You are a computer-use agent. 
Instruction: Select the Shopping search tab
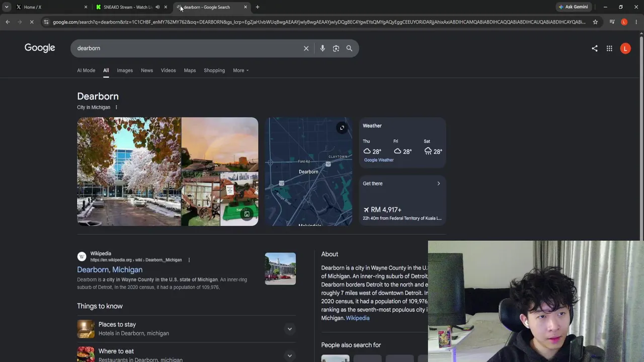[214, 70]
